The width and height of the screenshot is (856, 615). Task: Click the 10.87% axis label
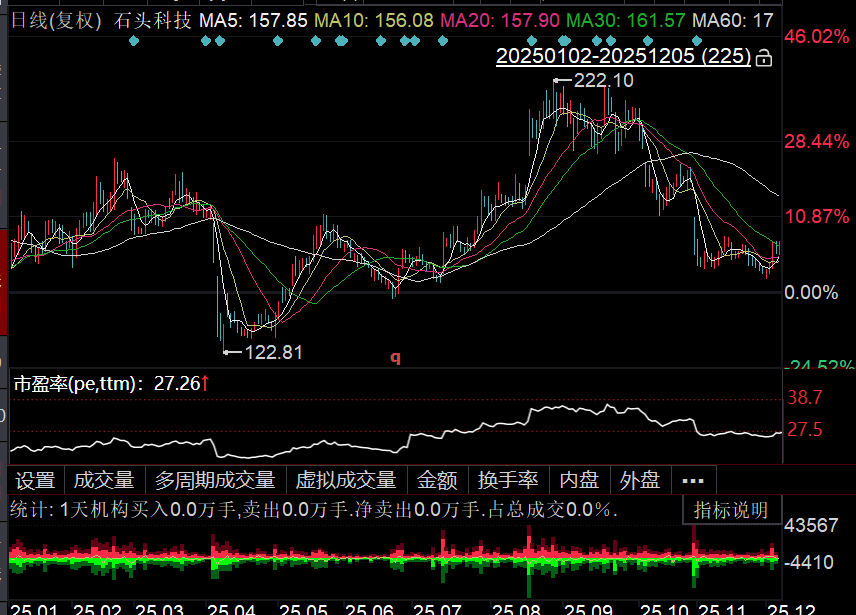pos(817,217)
